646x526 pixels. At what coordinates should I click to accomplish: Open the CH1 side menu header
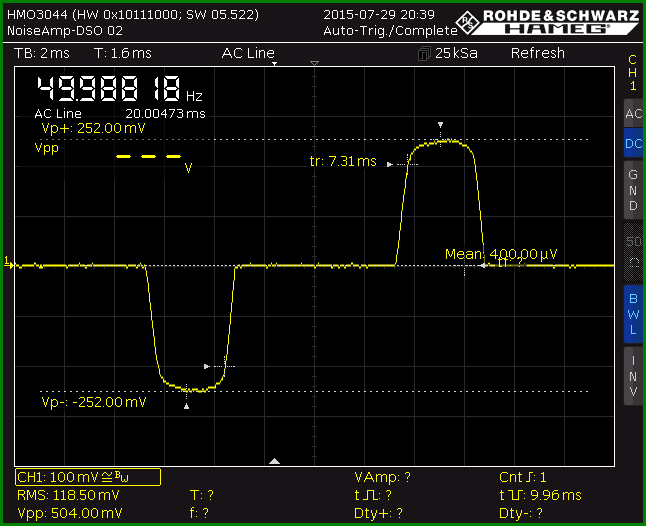point(632,72)
